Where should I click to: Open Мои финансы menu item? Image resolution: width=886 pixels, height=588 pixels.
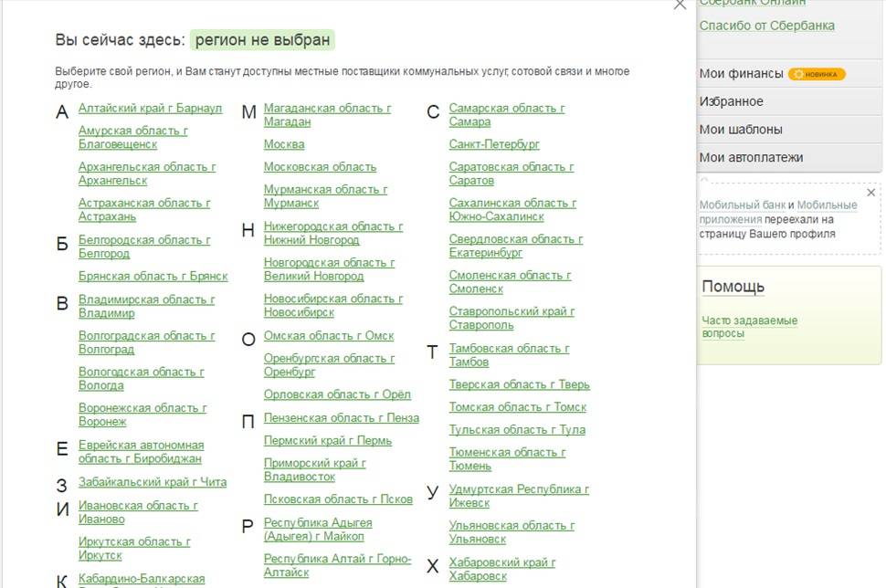[x=741, y=74]
